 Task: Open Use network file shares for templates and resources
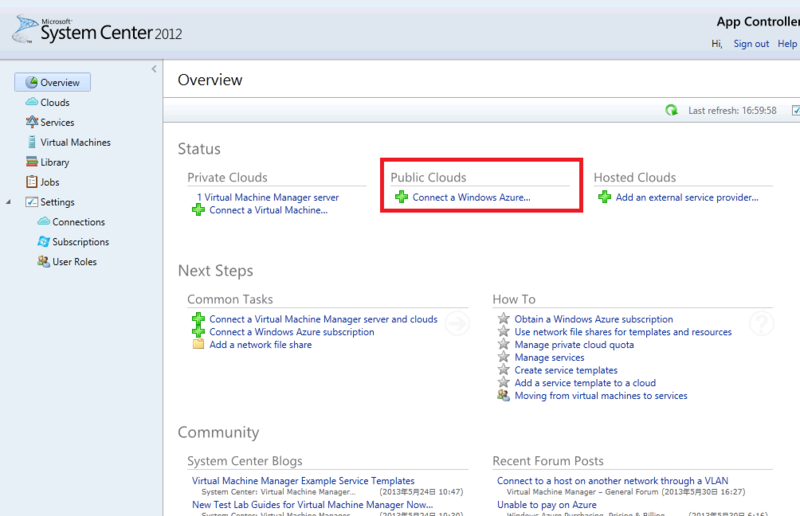[x=623, y=332]
